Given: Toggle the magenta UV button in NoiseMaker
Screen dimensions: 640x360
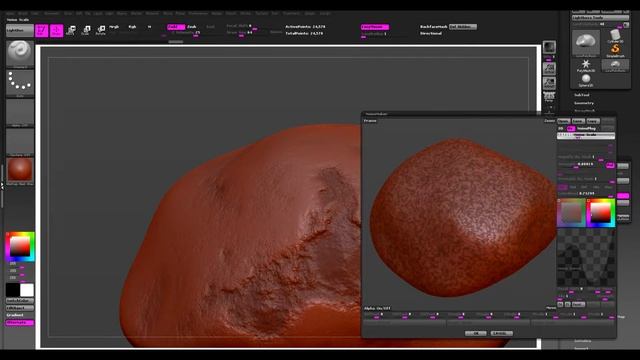Looking at the screenshot, I should click(570, 128).
